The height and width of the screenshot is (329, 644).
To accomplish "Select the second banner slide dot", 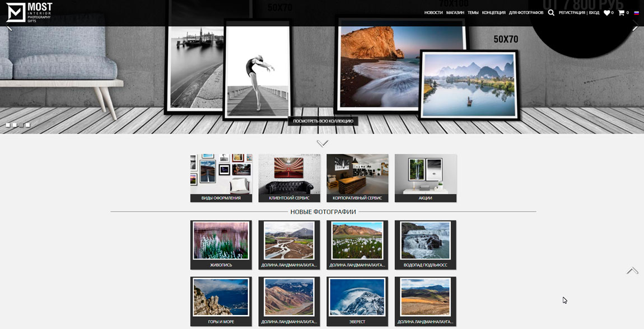I will click(x=15, y=125).
